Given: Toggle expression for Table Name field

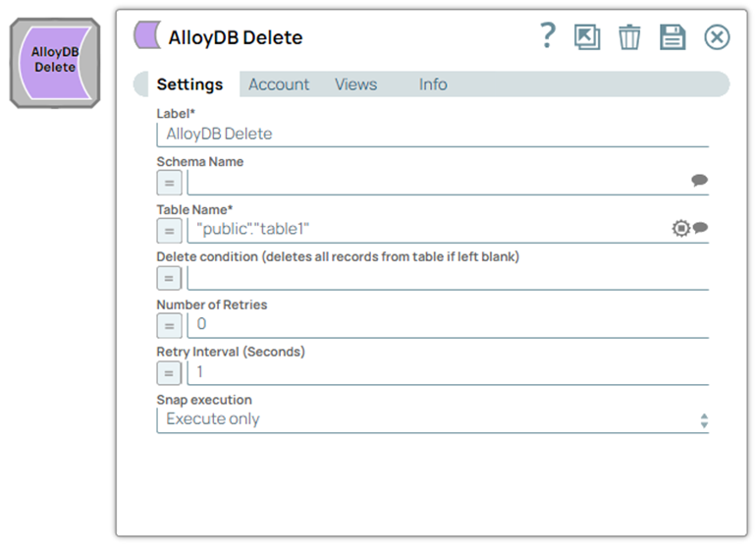Looking at the screenshot, I should (x=169, y=230).
